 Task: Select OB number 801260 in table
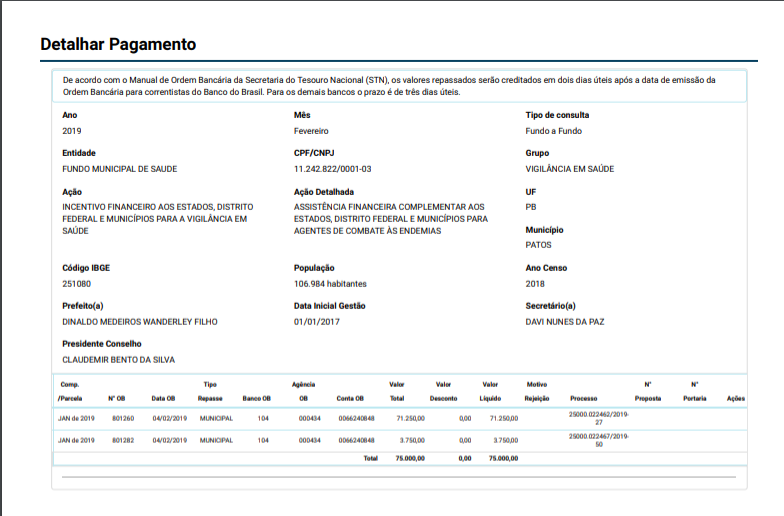123,418
